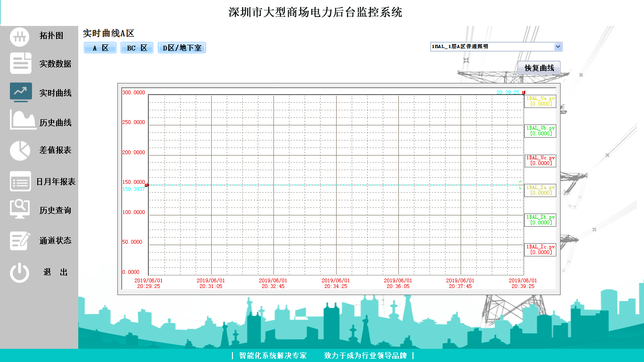
Task: Toggle the 1BAL_Ub.pv curve legend
Action: 540,131
